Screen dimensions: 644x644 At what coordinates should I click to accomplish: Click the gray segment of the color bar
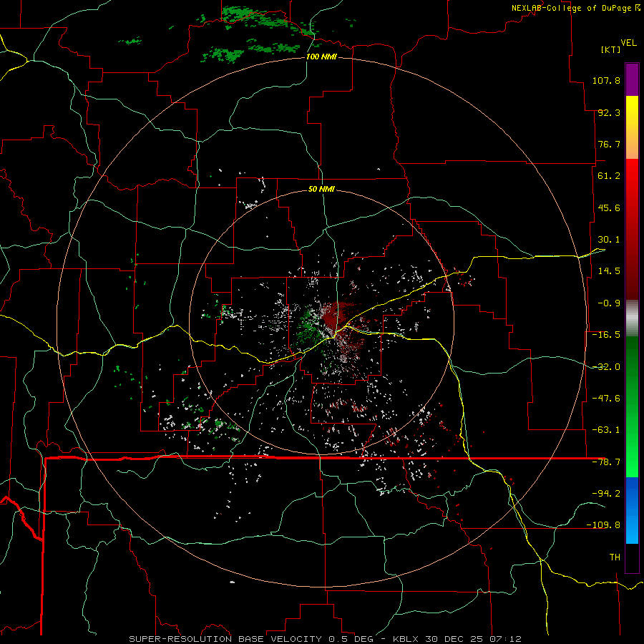632,318
